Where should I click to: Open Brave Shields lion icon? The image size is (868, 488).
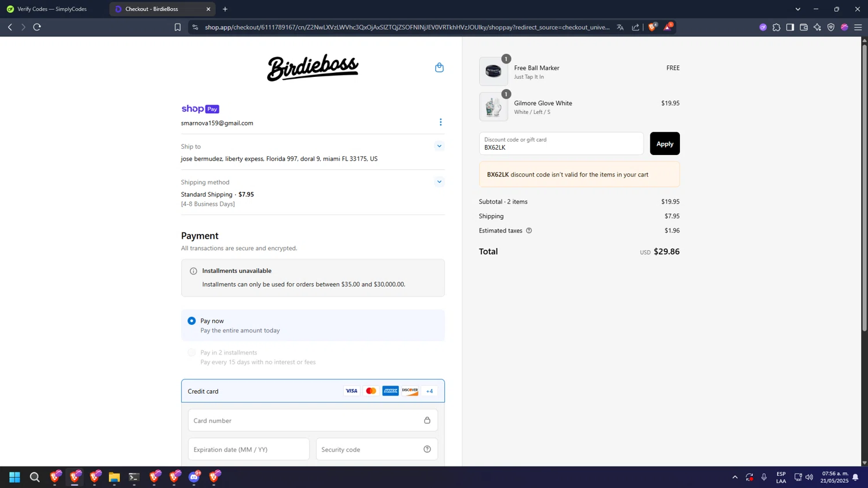click(653, 27)
